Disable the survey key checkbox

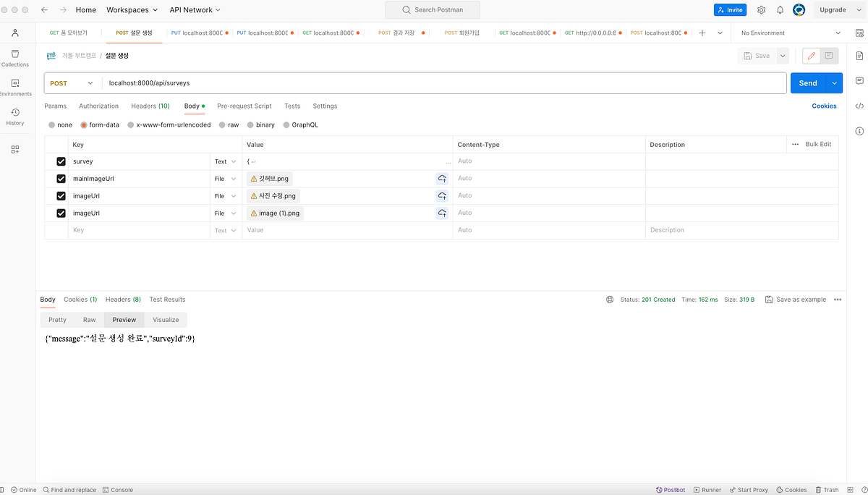click(61, 161)
